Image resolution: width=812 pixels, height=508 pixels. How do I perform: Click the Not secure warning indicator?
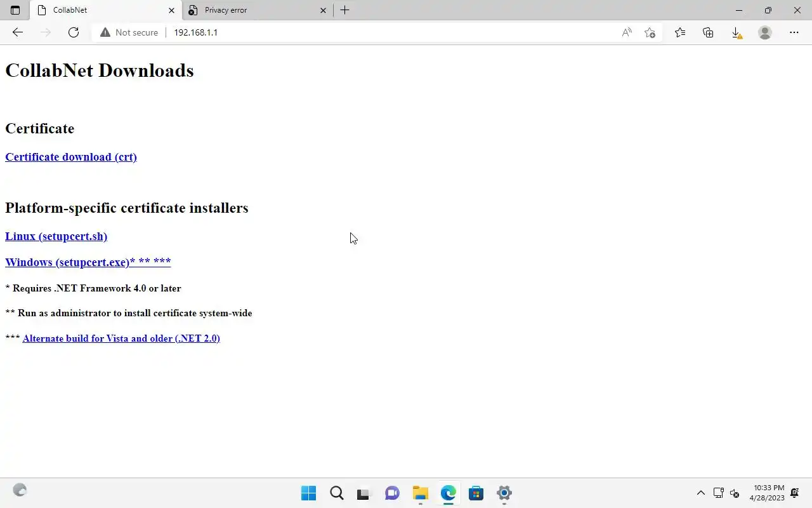pyautogui.click(x=129, y=32)
